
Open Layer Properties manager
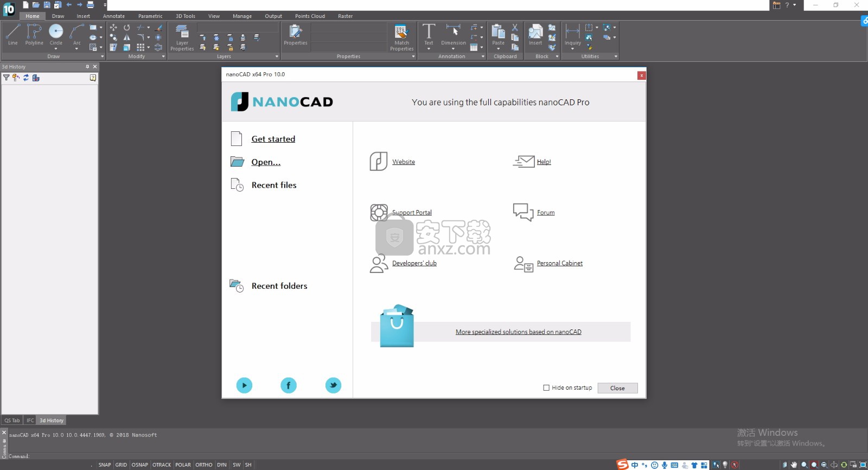click(x=182, y=37)
